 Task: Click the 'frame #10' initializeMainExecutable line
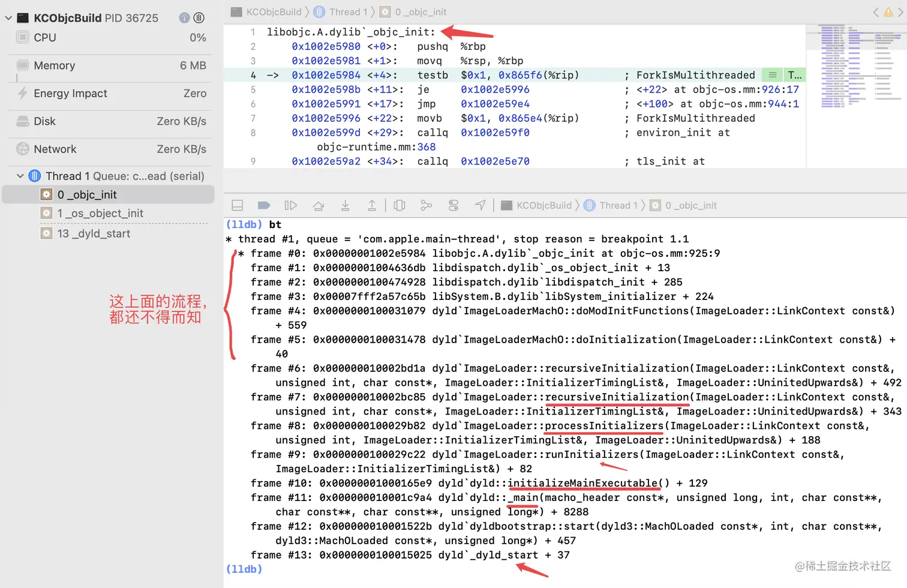(479, 483)
